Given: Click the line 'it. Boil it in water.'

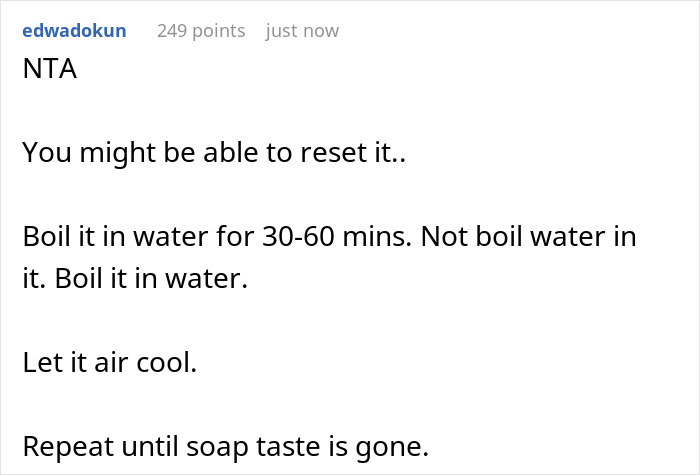Looking at the screenshot, I should pyautogui.click(x=134, y=277).
